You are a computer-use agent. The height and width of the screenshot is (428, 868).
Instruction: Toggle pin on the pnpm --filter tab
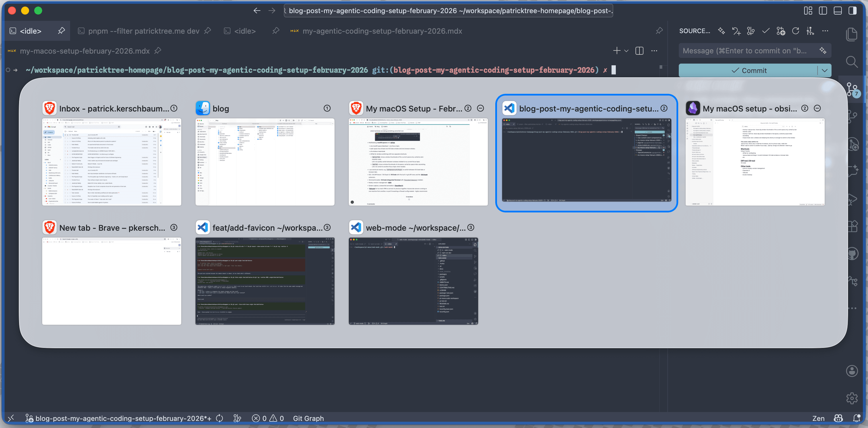(x=207, y=31)
